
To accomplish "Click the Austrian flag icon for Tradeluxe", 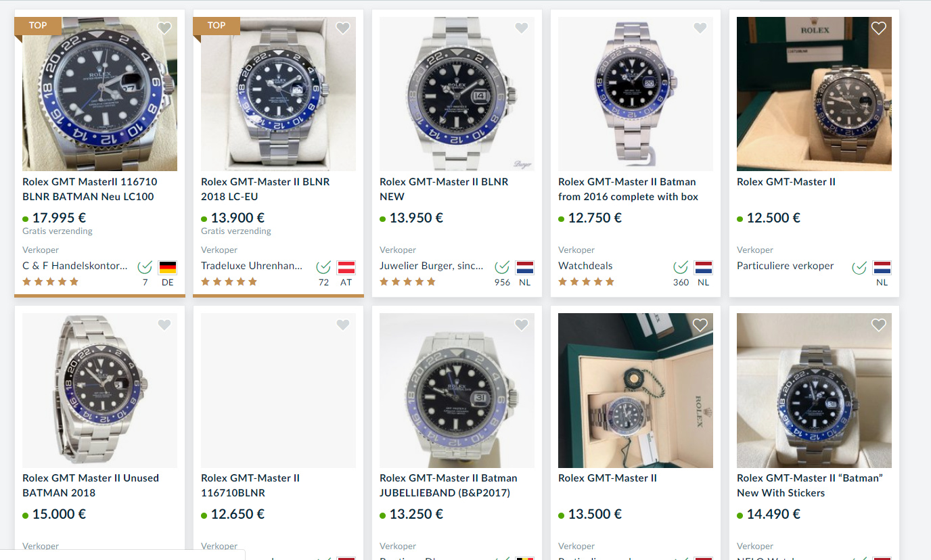I will click(x=346, y=268).
